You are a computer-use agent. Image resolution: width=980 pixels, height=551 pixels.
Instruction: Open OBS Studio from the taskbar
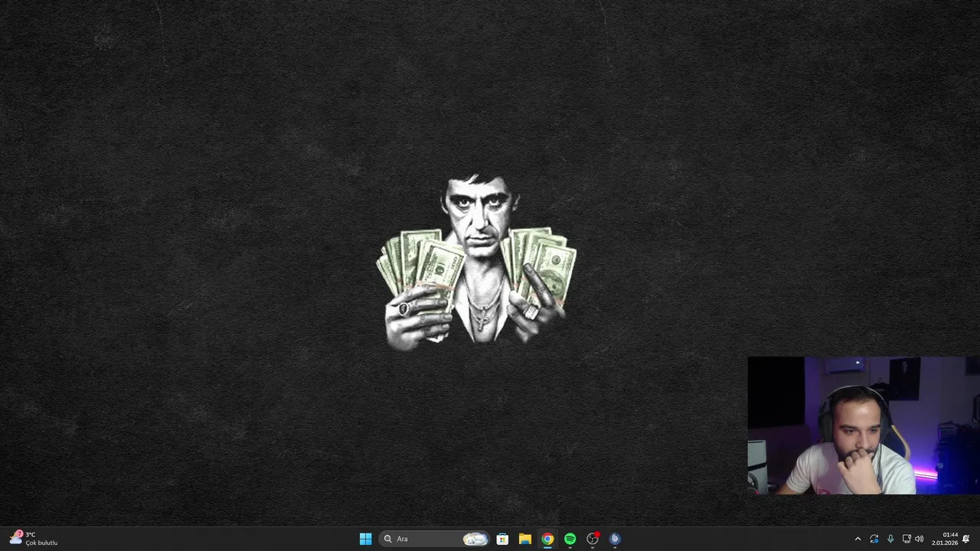[x=593, y=539]
